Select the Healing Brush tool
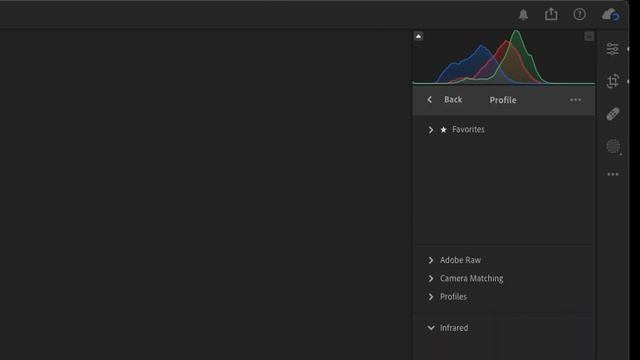This screenshot has width=640, height=360. click(x=613, y=114)
